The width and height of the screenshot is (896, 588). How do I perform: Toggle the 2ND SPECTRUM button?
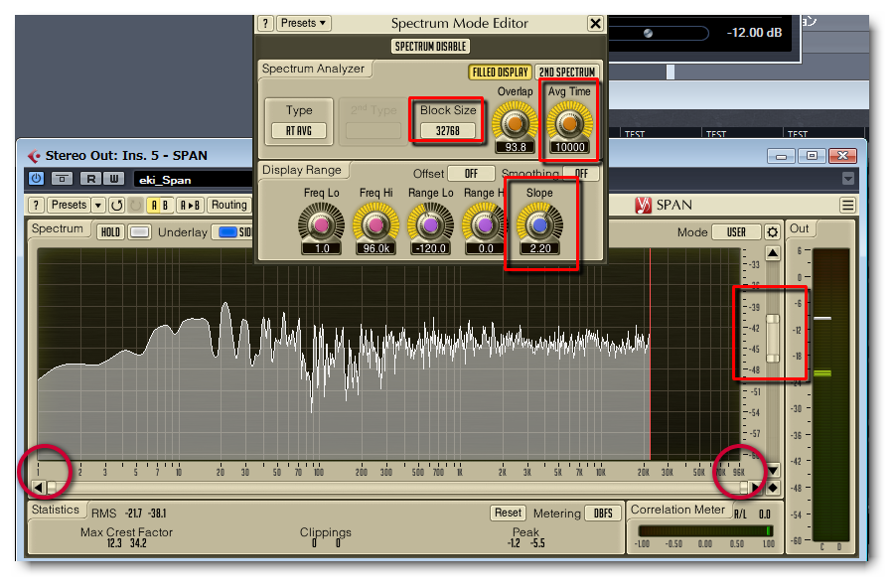point(567,72)
